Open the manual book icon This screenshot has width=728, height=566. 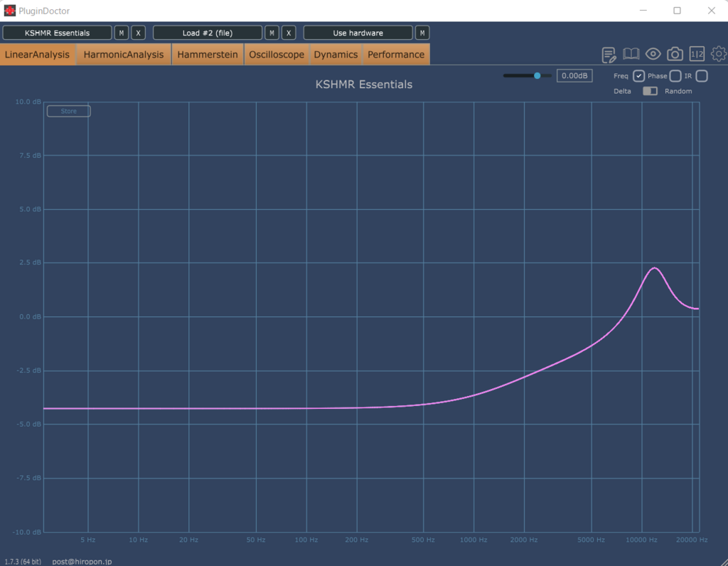point(631,54)
